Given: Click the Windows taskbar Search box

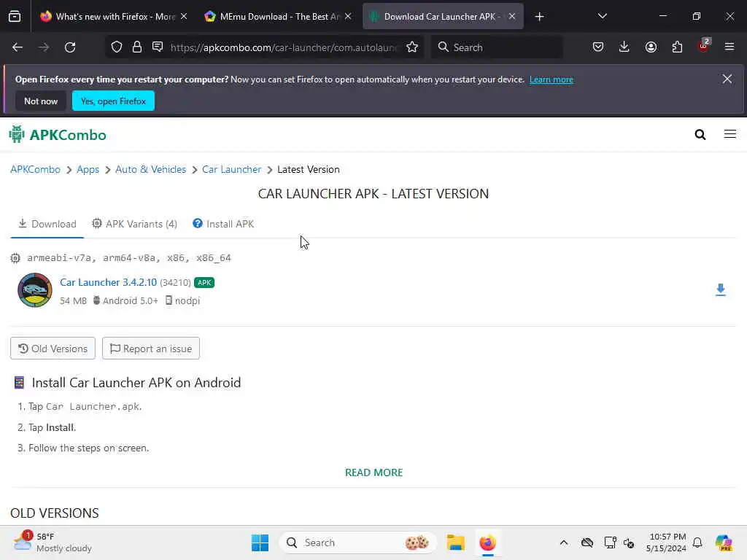Looking at the screenshot, I should point(357,542).
